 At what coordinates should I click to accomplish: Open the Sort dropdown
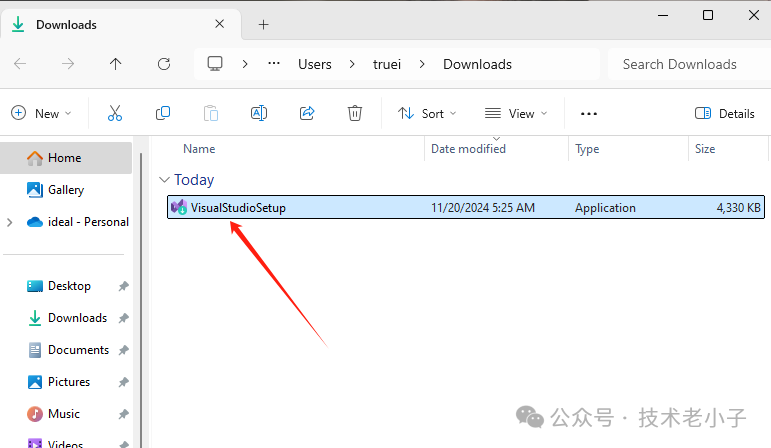(427, 114)
